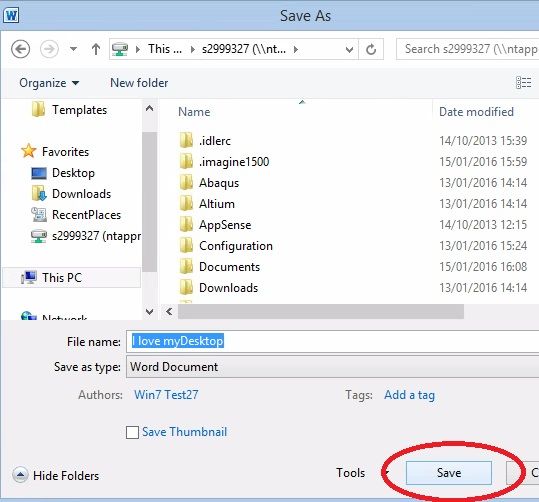
Task: Open recent locations dropdown arrow
Action: pos(73,49)
